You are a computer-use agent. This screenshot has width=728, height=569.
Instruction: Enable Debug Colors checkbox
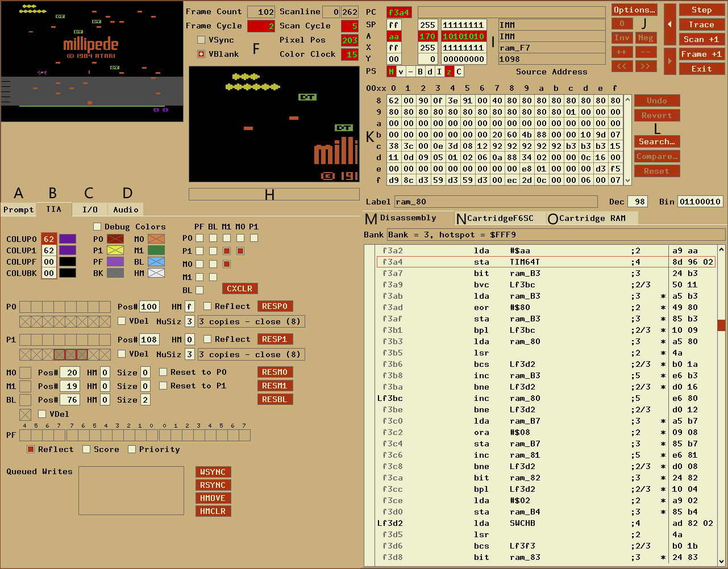pos(97,227)
